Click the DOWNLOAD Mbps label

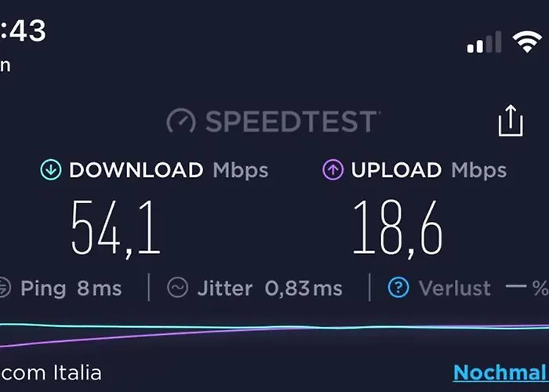(x=169, y=170)
